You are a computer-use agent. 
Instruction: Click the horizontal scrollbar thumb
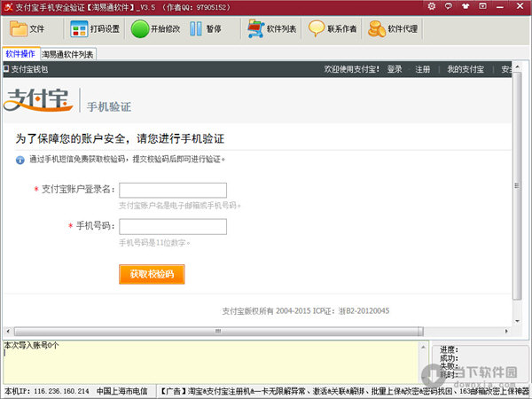pyautogui.click(x=219, y=331)
